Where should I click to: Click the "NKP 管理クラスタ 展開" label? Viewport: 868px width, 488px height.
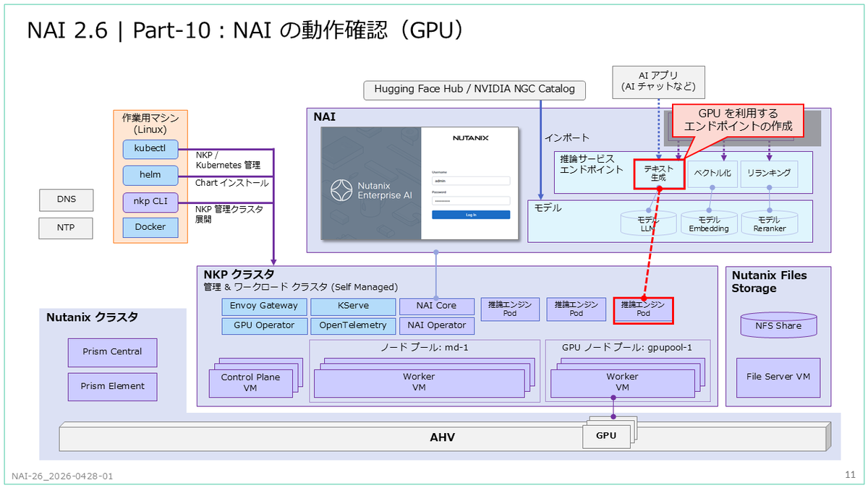tap(229, 213)
